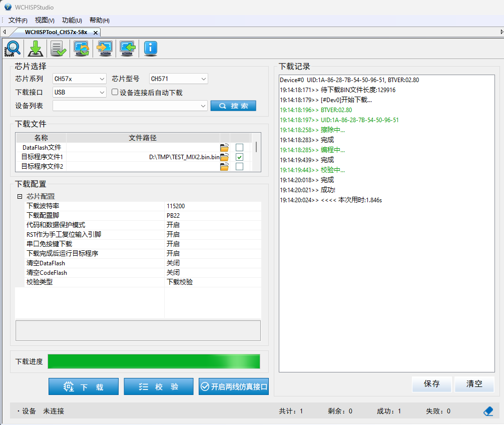Collapse the 芯片配置 tree node
This screenshot has height=425, width=504.
[x=19, y=196]
